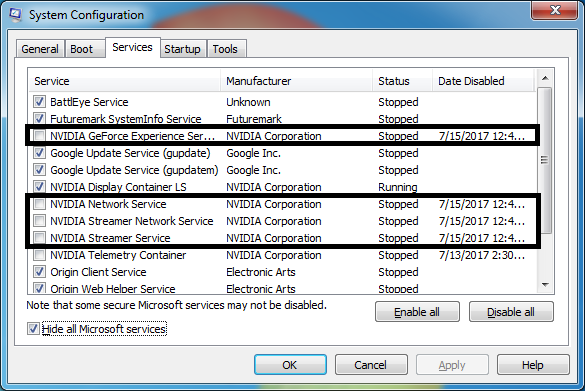Image resolution: width=585 pixels, height=391 pixels.
Task: Sort by the Status column header
Action: [403, 81]
